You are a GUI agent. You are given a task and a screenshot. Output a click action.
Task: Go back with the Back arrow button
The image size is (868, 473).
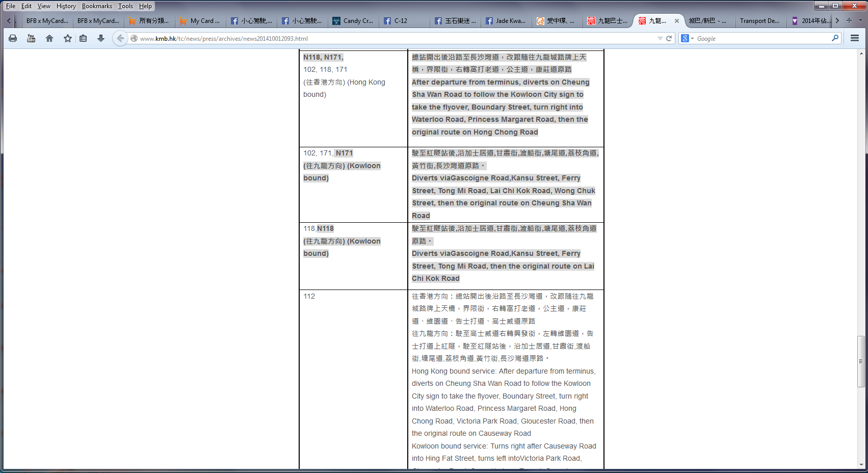point(120,38)
